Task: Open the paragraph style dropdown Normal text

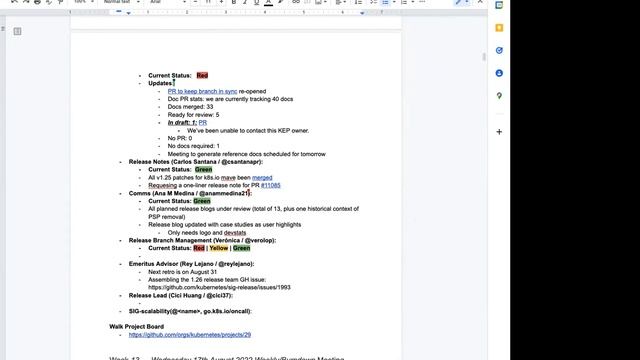Action: coord(121,2)
